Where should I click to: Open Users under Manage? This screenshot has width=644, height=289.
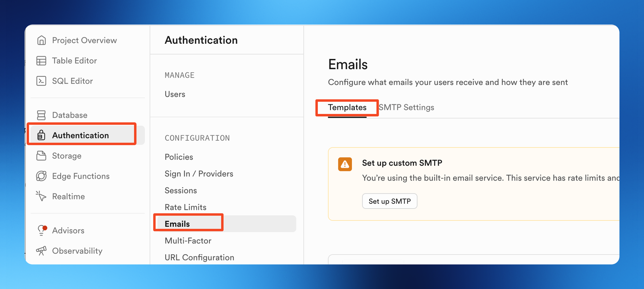point(175,94)
